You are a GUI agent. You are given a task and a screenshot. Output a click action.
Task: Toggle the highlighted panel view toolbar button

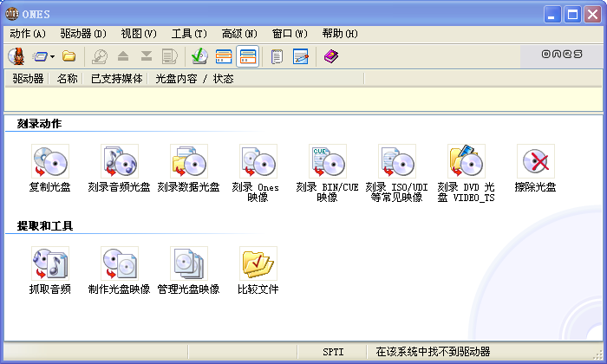point(247,57)
